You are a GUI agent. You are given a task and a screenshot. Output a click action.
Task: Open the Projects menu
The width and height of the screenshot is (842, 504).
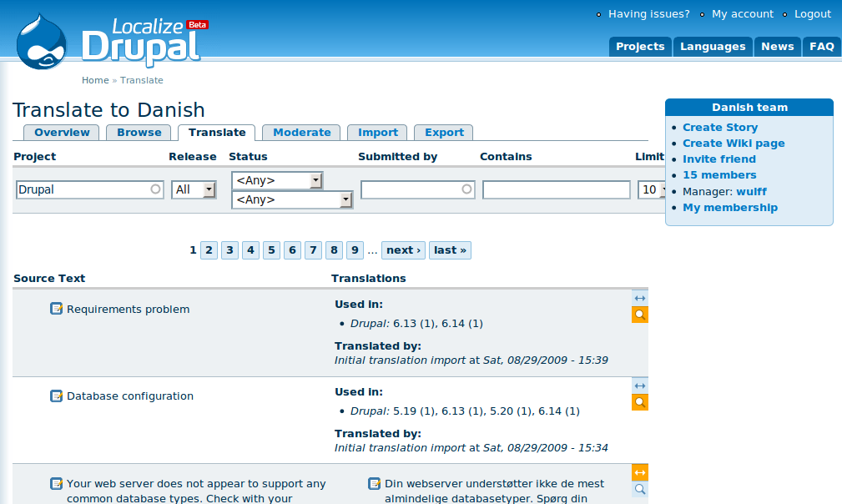pos(640,47)
